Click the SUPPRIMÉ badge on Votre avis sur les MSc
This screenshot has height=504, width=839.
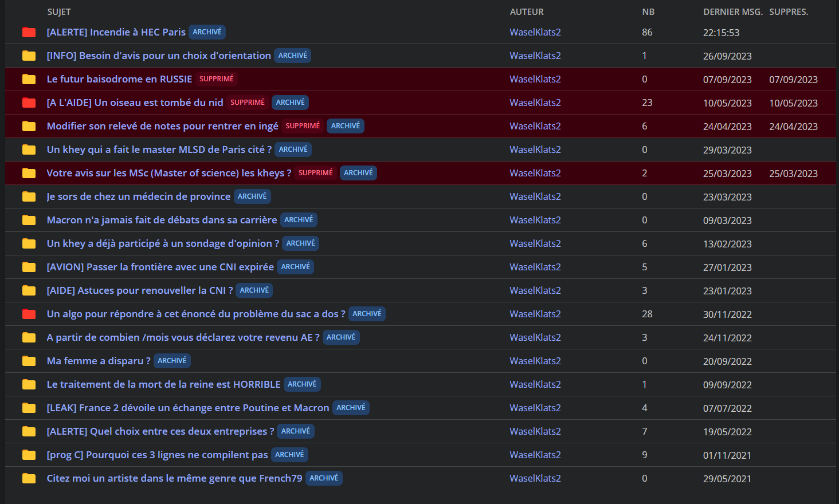(316, 173)
